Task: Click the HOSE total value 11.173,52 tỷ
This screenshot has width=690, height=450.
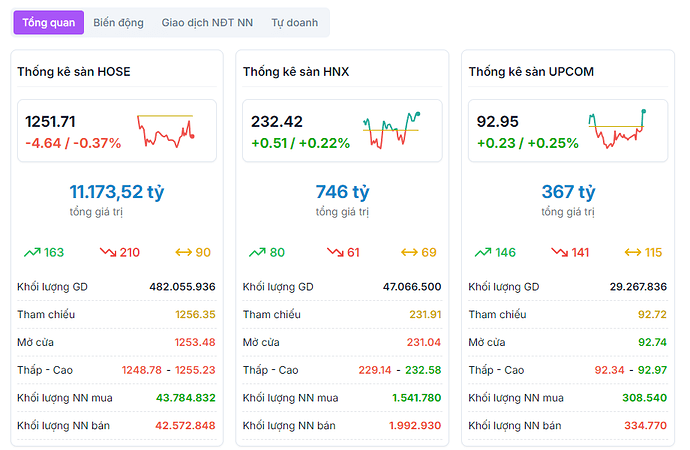Action: point(116,191)
